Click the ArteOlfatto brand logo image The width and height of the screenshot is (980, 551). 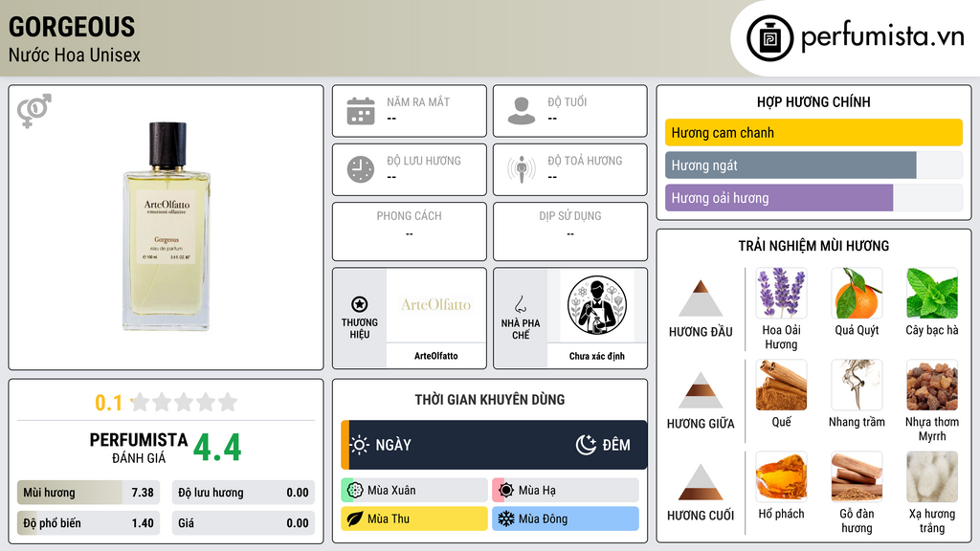tap(435, 305)
